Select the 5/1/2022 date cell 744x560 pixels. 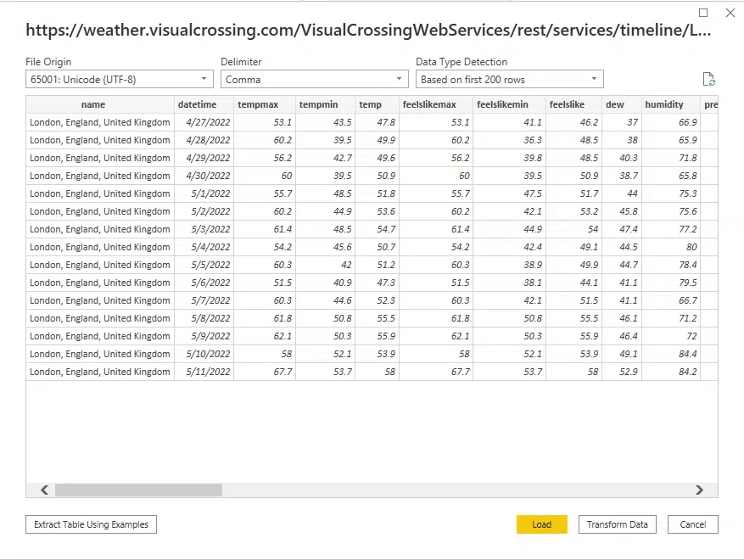[x=204, y=193]
